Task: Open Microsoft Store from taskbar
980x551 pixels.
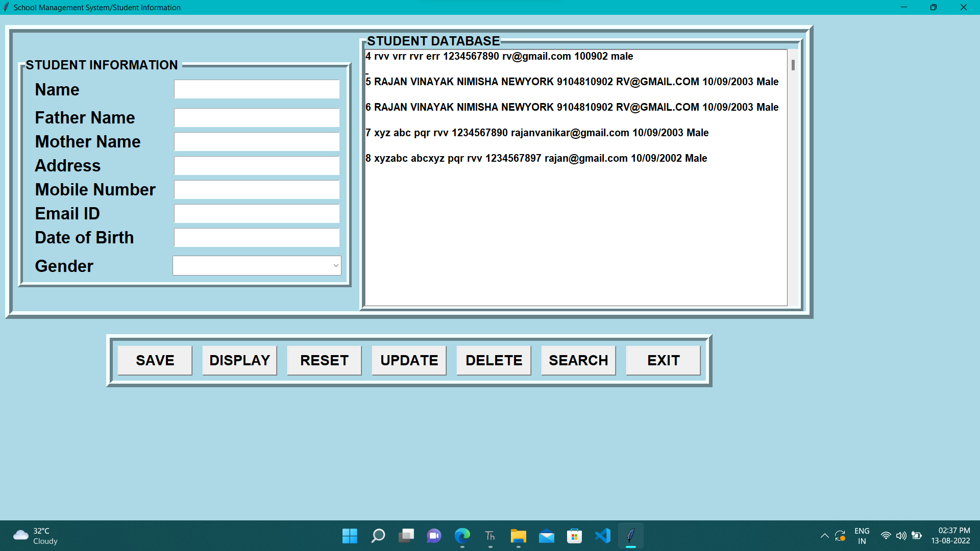Action: point(574,536)
